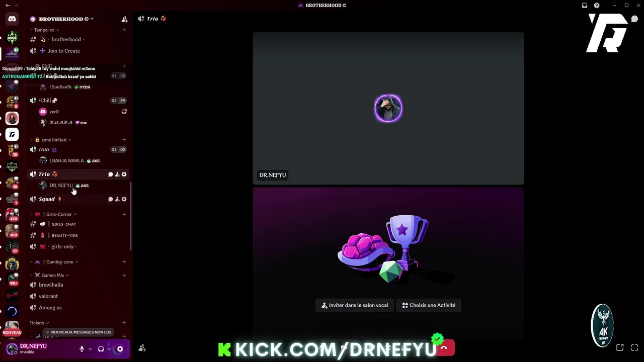
Task: Click red disconnect call button
Action: tap(444, 348)
